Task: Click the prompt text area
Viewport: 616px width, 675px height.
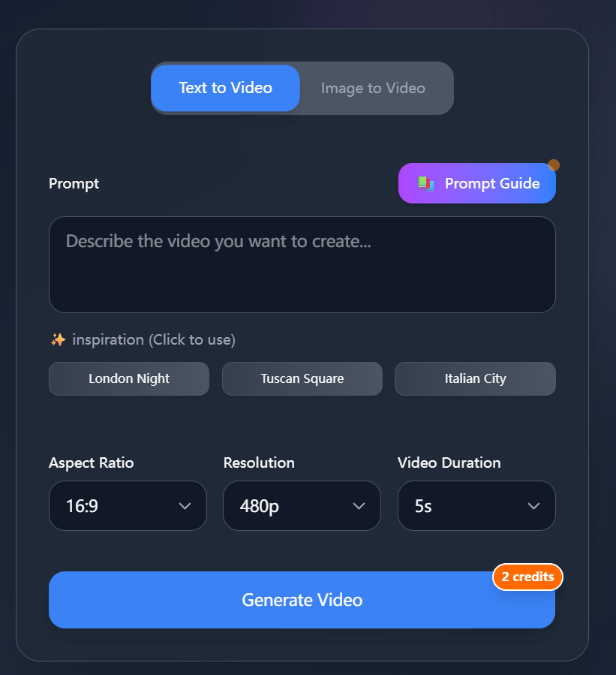Action: pos(302,264)
